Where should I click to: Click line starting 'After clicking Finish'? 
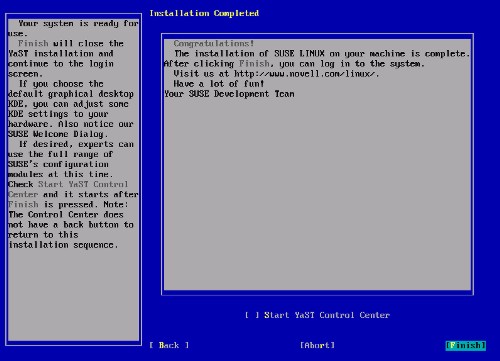click(294, 64)
